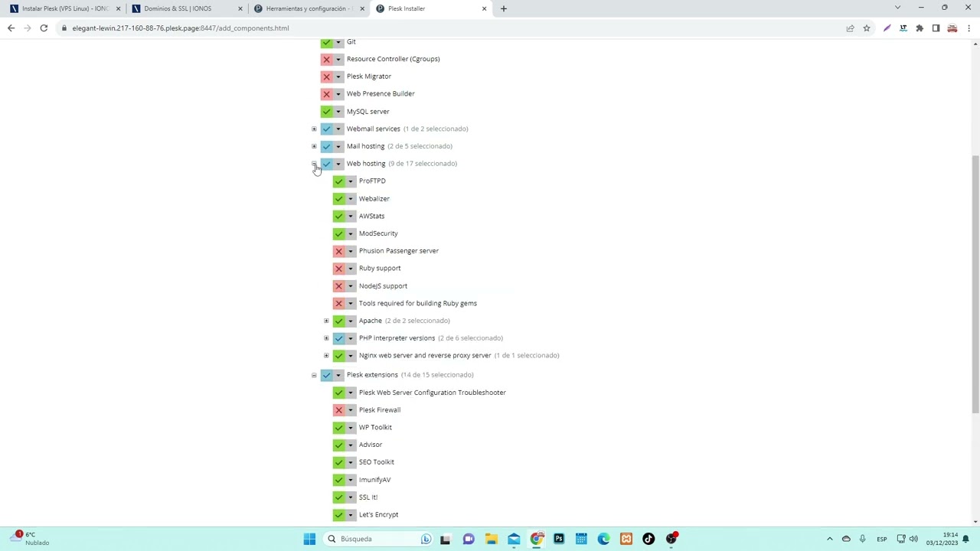
Task: Open the LanguageTool extension icon
Action: click(x=903, y=28)
